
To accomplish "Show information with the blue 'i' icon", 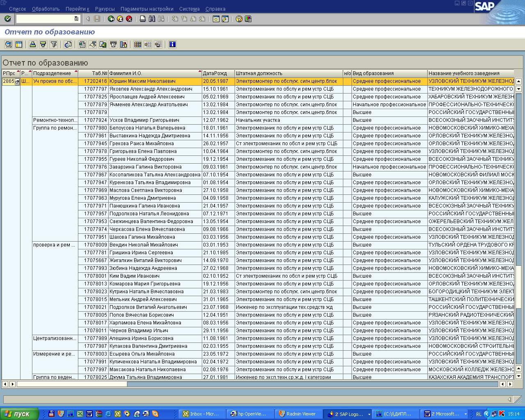I will click(x=172, y=44).
